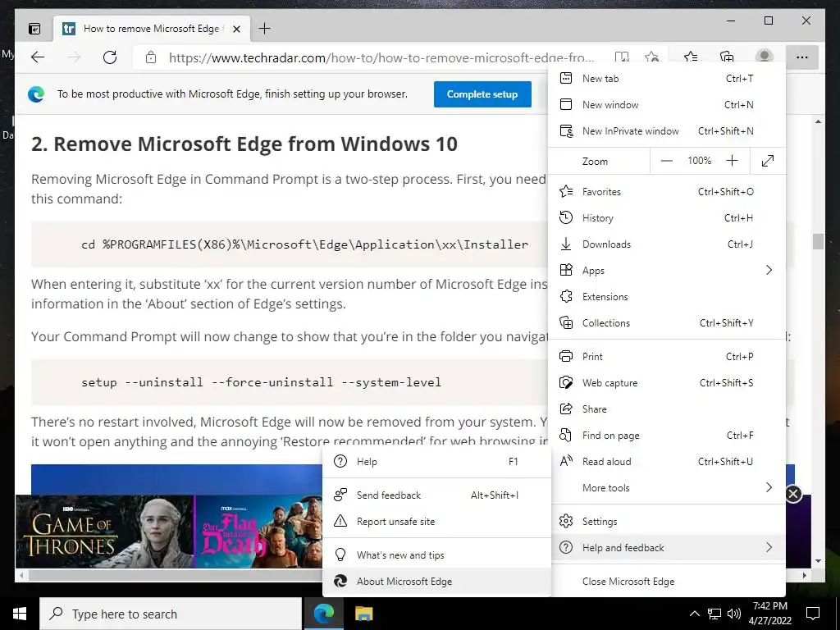The height and width of the screenshot is (630, 840).
Task: Enter Immersive Reader via address bar icon
Action: tap(622, 57)
